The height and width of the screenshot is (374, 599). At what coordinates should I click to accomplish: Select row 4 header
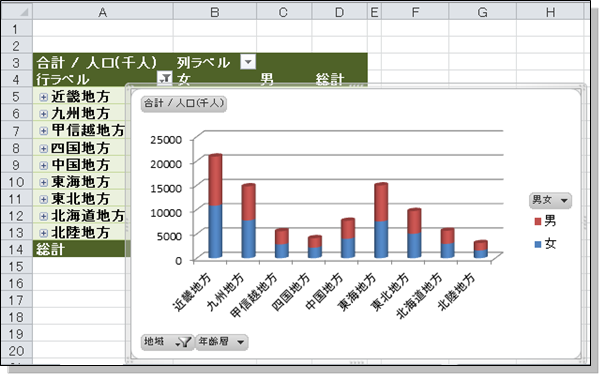[x=17, y=79]
